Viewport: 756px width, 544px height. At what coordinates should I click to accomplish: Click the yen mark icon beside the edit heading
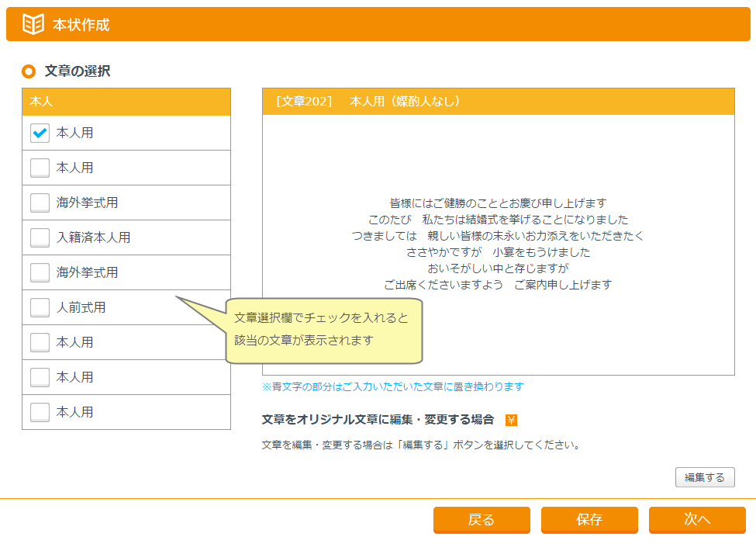click(x=511, y=420)
